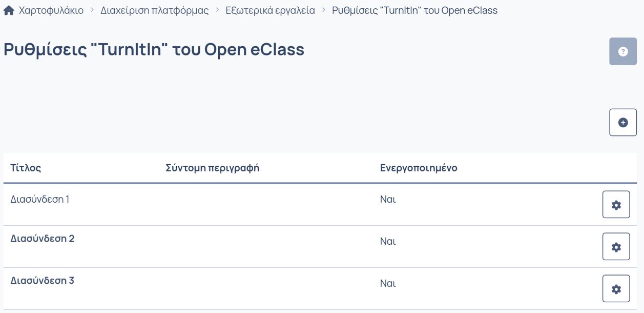This screenshot has width=644, height=313.
Task: Click the home icon in the breadcrumb
Action: [x=9, y=10]
